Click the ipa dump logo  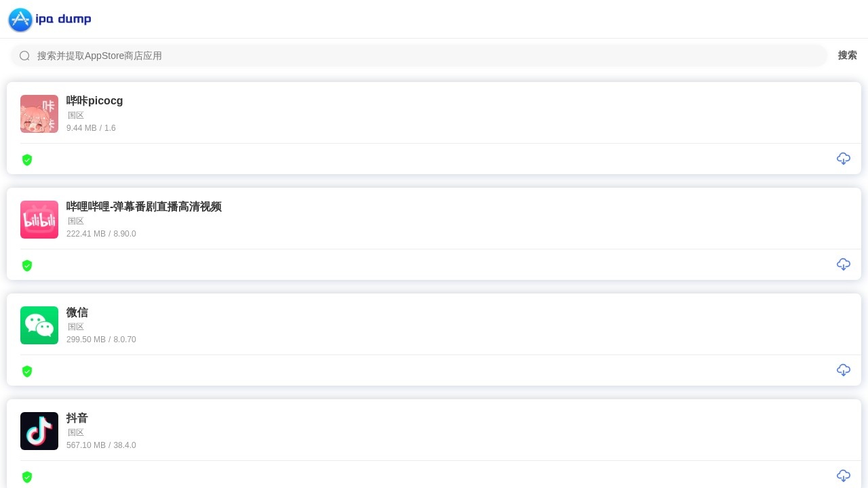(50, 20)
